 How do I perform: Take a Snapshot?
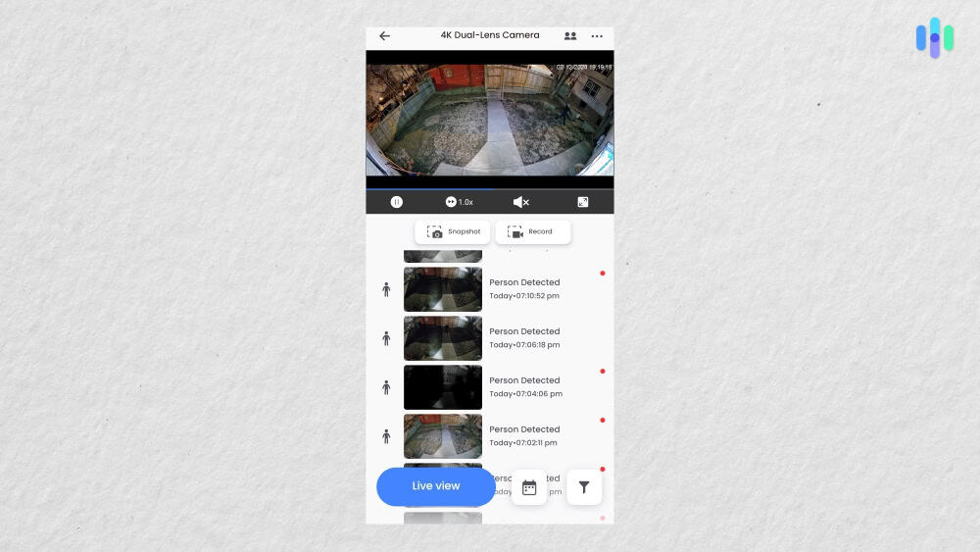(453, 232)
